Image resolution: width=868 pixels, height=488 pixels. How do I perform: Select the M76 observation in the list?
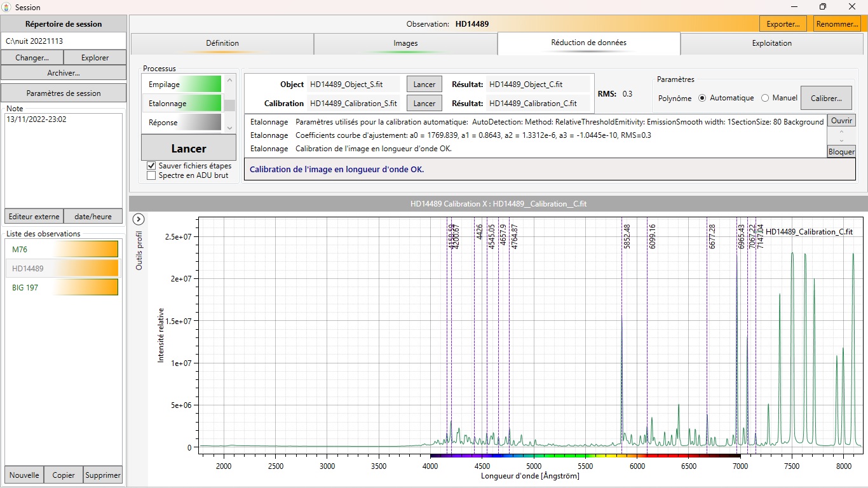coord(64,249)
